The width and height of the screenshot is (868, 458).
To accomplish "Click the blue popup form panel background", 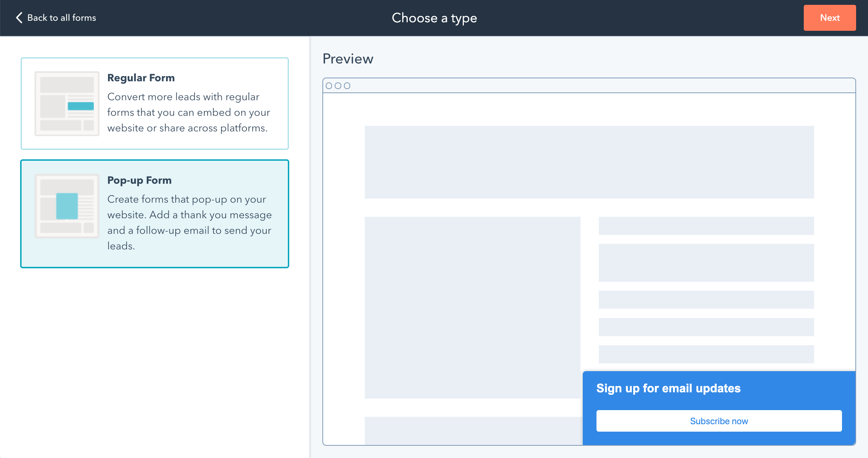I will point(799,390).
